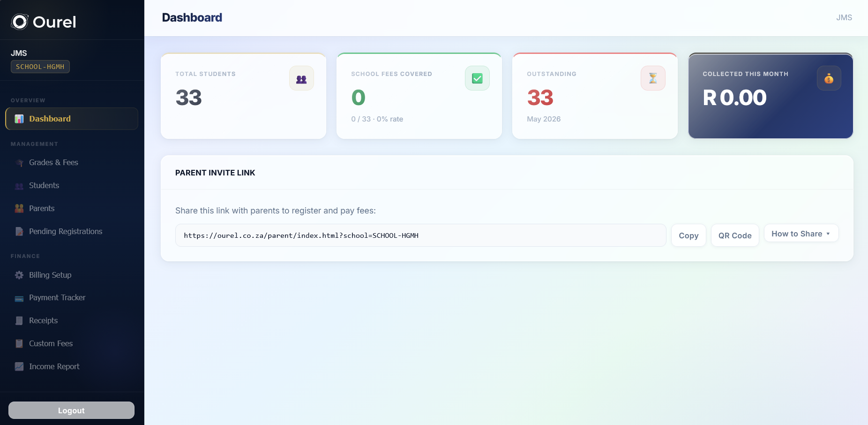The width and height of the screenshot is (868, 425).
Task: Open Custom Fees
Action: point(72,343)
